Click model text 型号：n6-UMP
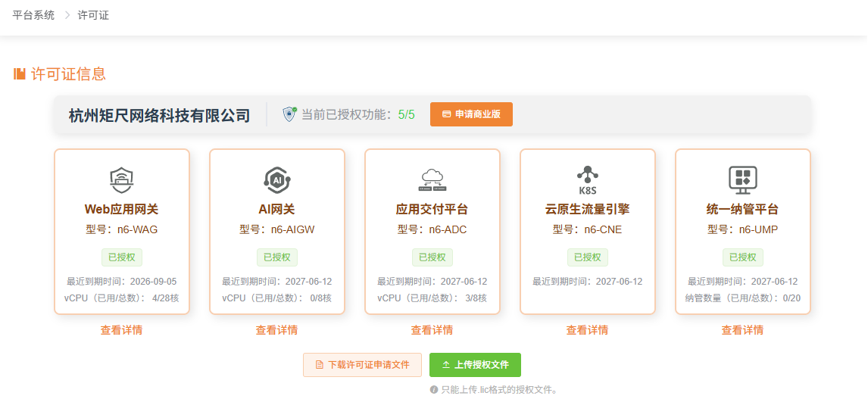 pos(742,229)
